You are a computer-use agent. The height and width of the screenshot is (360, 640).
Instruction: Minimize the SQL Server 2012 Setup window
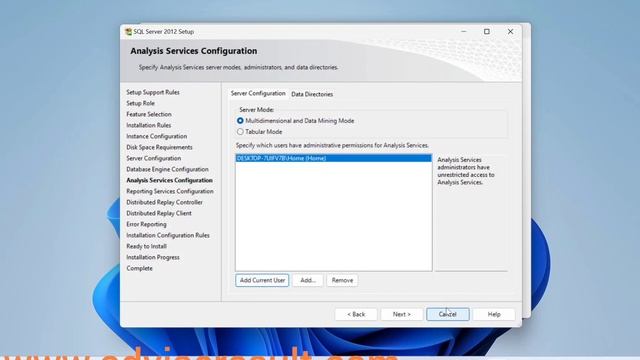click(464, 31)
